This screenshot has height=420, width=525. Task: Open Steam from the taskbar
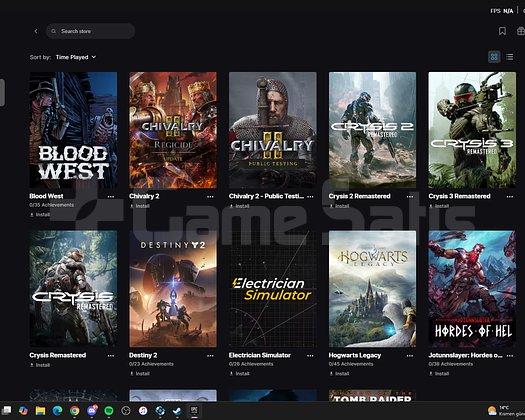click(x=177, y=411)
